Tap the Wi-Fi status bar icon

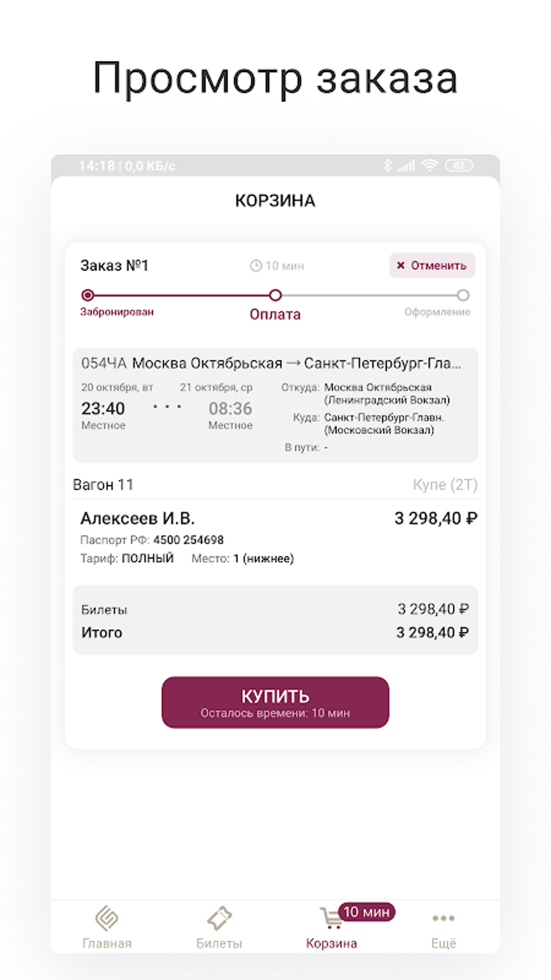point(429,165)
